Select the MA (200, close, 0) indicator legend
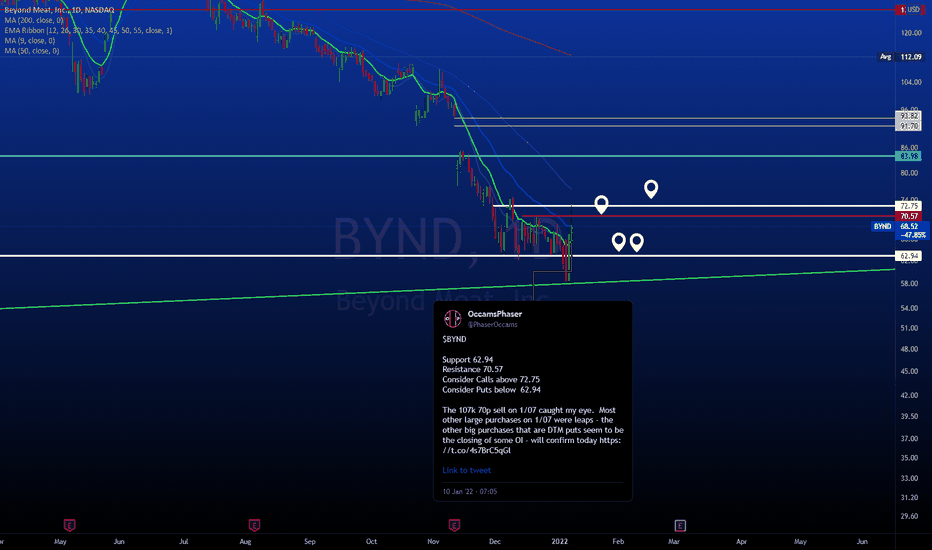The width and height of the screenshot is (932, 550). click(34, 20)
